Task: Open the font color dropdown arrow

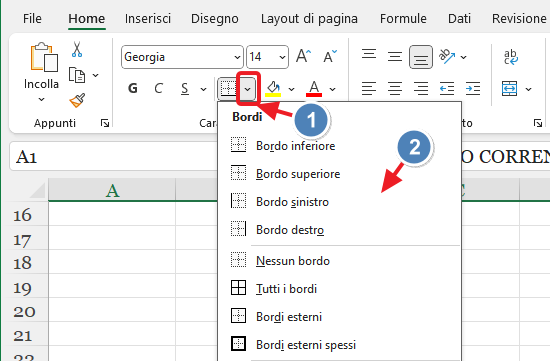Action: click(333, 89)
